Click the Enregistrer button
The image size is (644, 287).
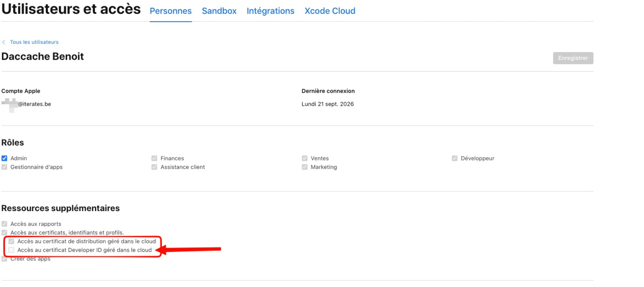tap(573, 58)
